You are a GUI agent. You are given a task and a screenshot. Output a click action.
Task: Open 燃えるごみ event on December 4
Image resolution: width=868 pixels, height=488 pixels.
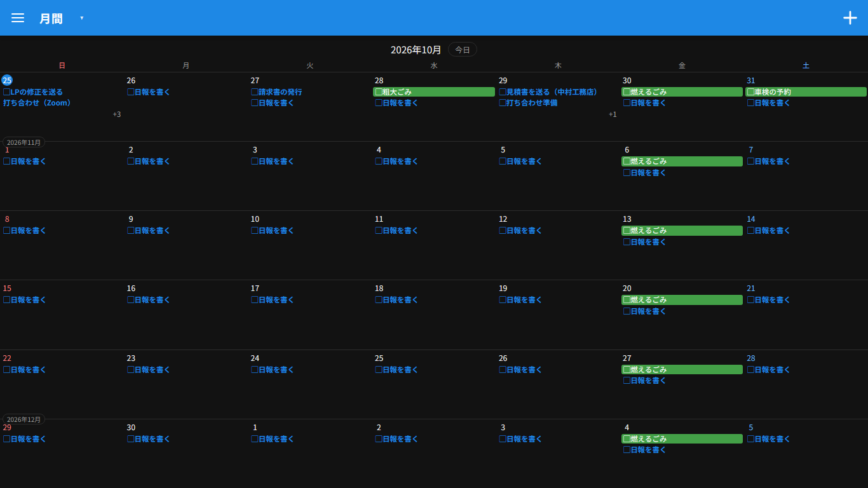(682, 438)
